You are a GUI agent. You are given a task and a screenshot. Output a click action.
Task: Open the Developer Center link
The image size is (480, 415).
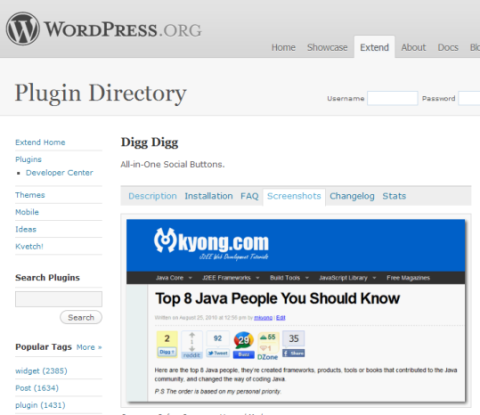[x=59, y=173]
